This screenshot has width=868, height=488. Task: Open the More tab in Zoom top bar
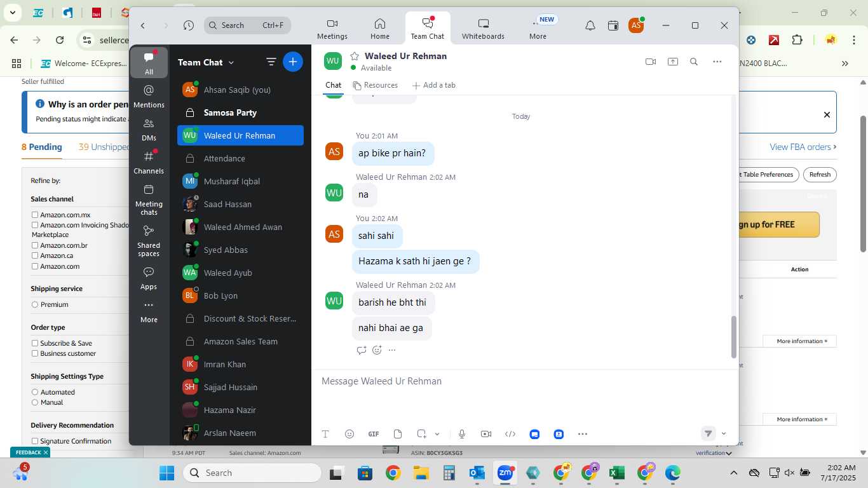538,29
